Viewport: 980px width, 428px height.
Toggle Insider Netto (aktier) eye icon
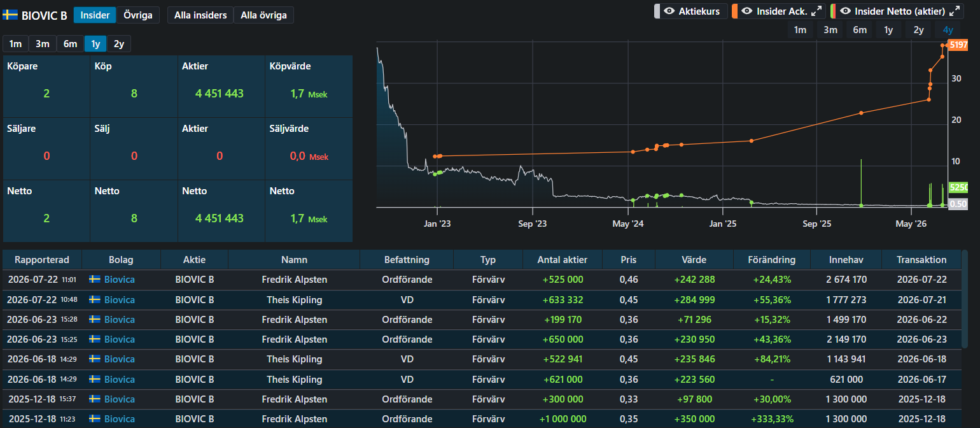click(x=845, y=11)
